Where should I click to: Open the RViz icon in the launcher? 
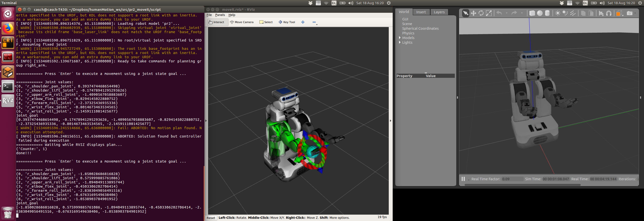(8, 101)
